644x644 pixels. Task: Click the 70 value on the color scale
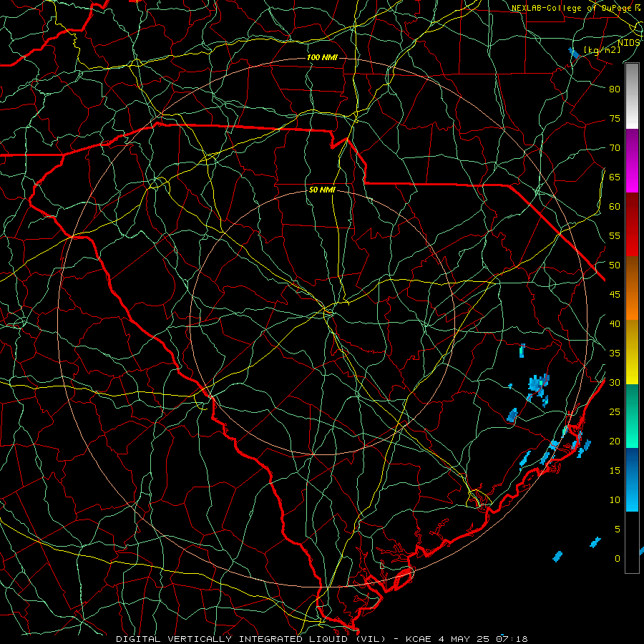tap(615, 148)
